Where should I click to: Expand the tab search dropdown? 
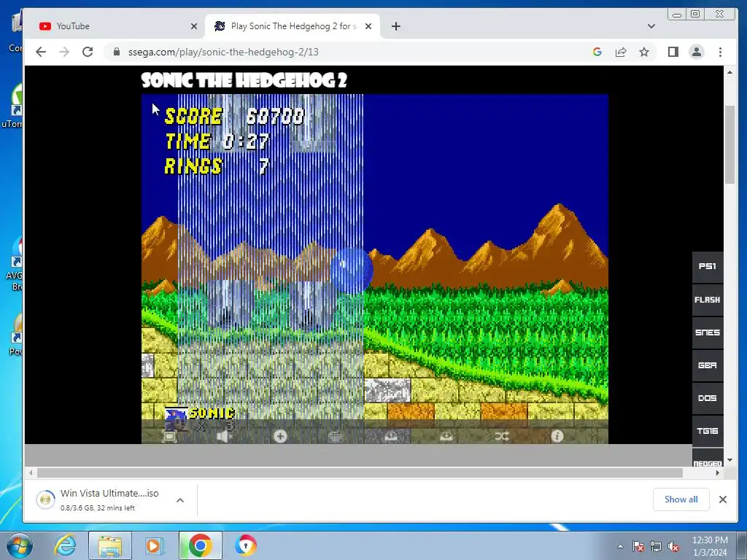tap(651, 26)
